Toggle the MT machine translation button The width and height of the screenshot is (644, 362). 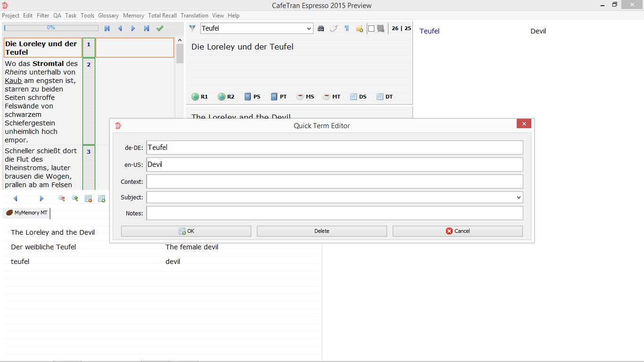coord(331,97)
